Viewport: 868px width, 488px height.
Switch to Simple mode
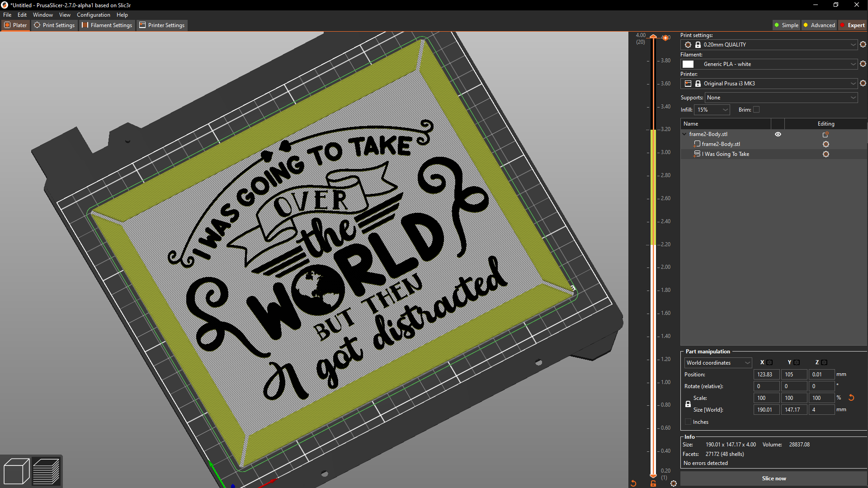click(x=786, y=25)
